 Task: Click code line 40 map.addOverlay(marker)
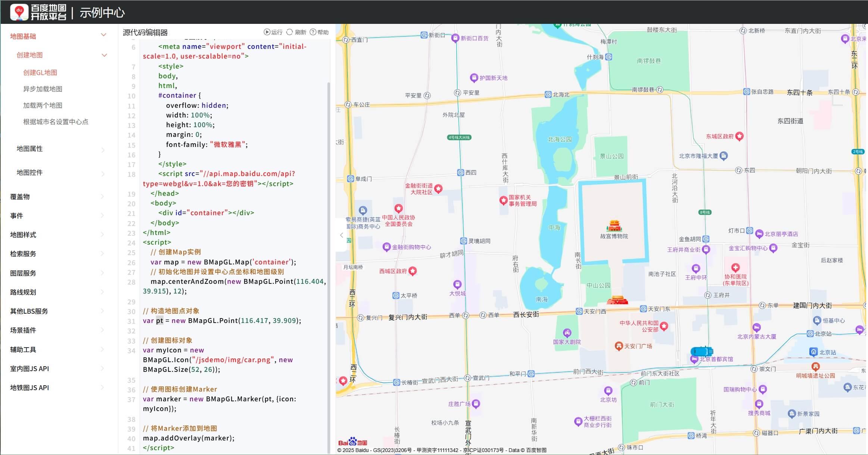[x=189, y=438]
